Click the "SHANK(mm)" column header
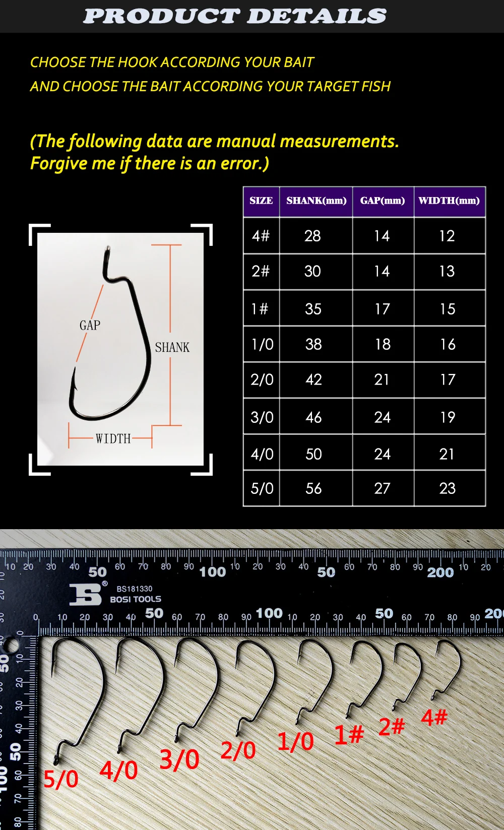This screenshot has width=504, height=830. point(317,201)
